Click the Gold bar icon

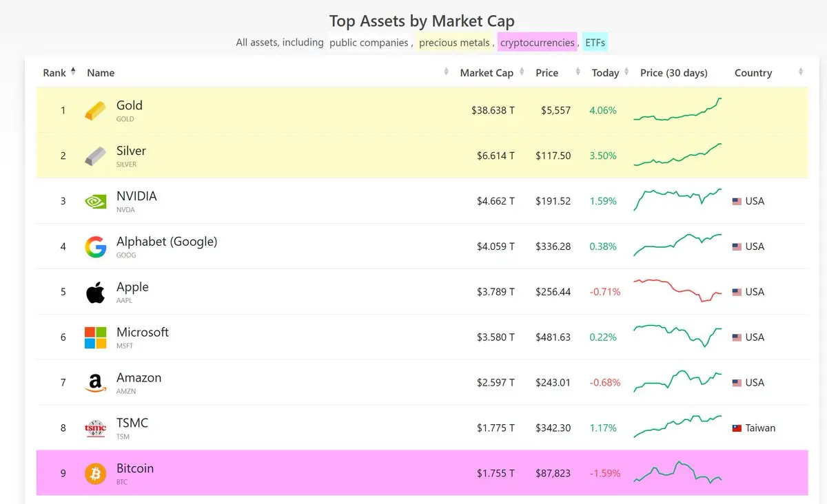tap(95, 110)
